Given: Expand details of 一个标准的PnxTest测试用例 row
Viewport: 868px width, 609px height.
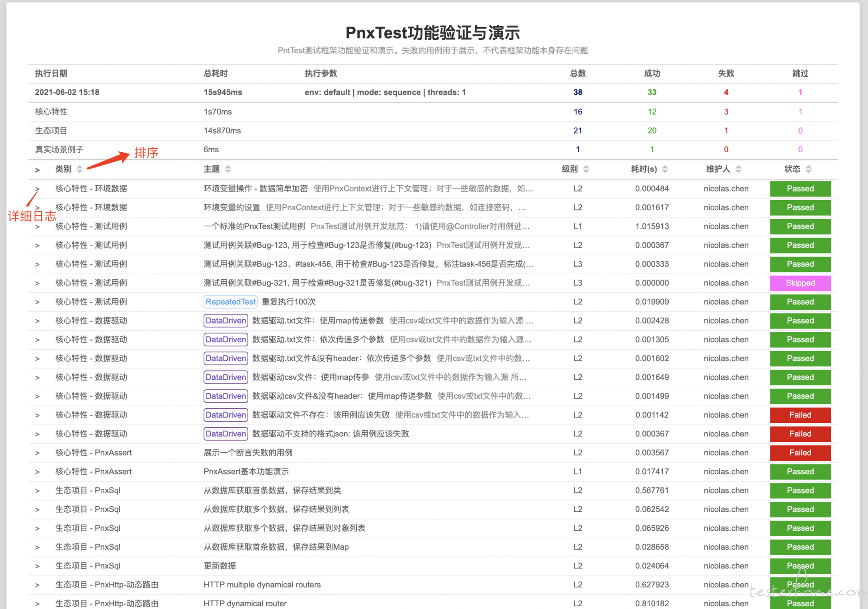Looking at the screenshot, I should (x=38, y=227).
